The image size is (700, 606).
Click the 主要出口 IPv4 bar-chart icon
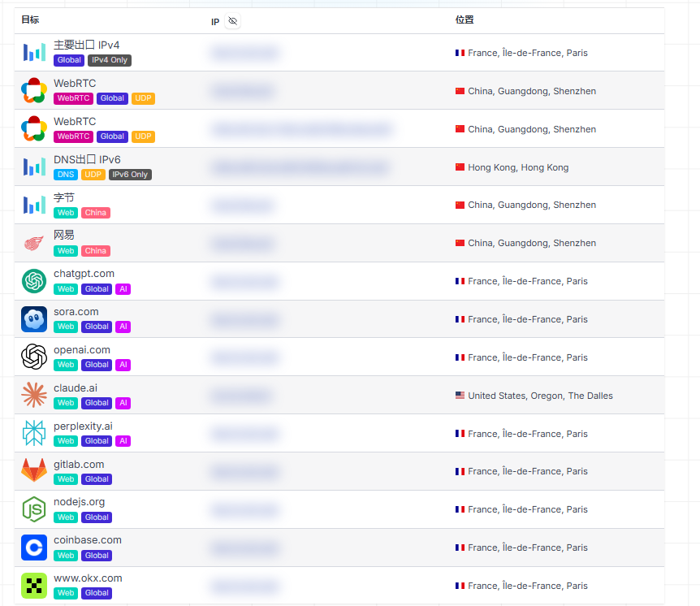(34, 52)
